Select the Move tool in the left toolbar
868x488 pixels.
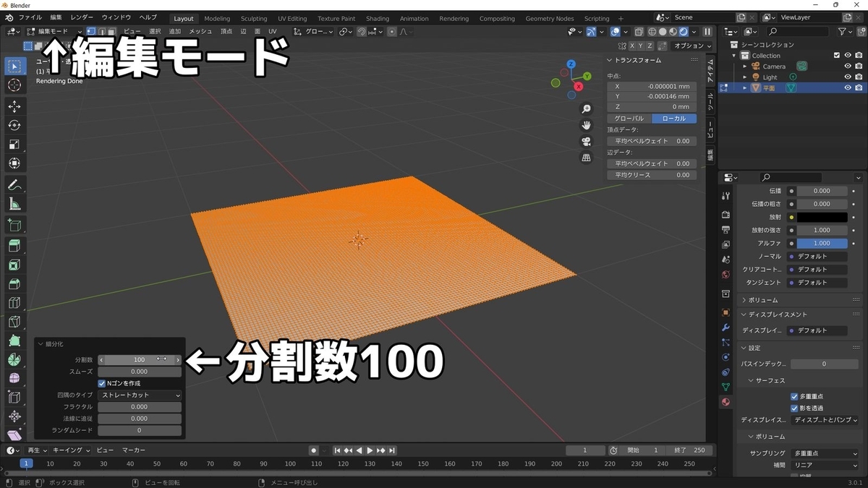tap(14, 106)
